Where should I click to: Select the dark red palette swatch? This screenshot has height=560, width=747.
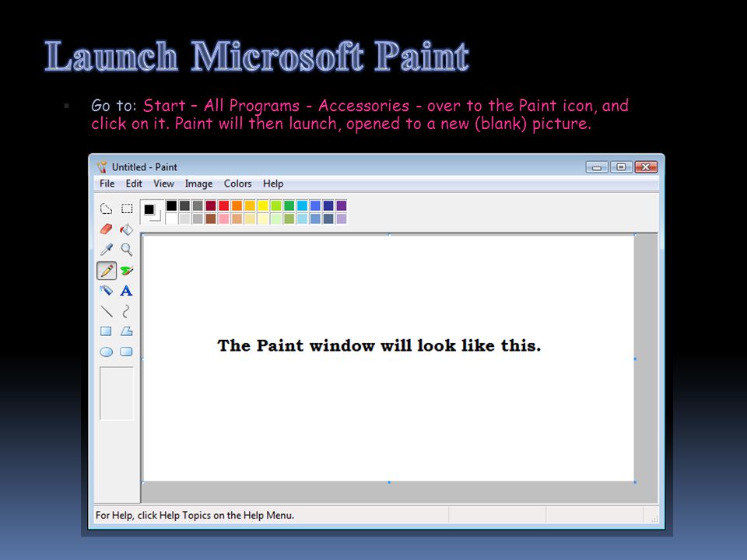[x=211, y=205]
